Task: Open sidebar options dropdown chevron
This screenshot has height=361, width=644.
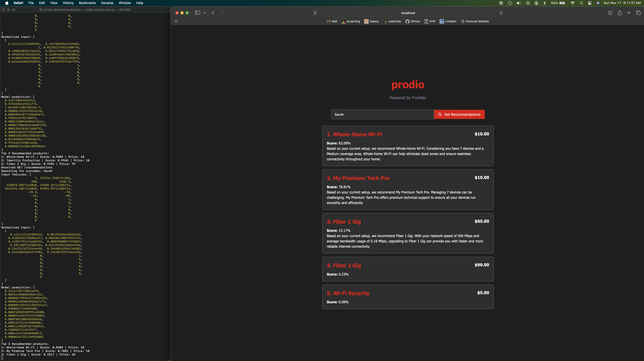Action: pyautogui.click(x=204, y=13)
